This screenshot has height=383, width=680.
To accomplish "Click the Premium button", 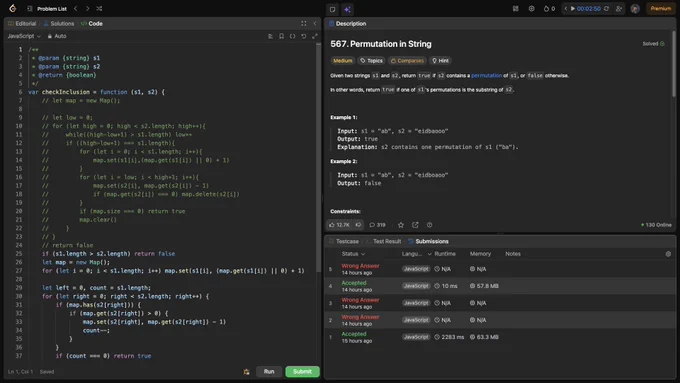I will click(x=660, y=9).
